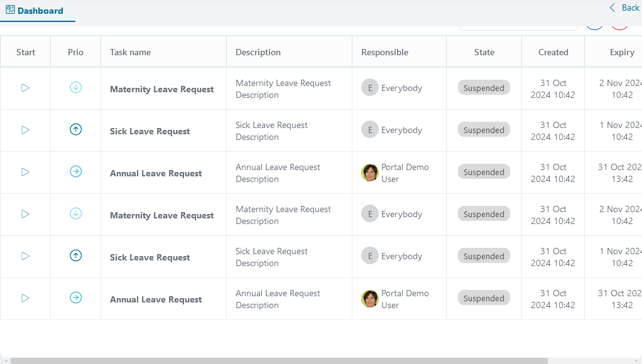Click the up-arrow priority icon on the first Sick Leave row

point(75,130)
